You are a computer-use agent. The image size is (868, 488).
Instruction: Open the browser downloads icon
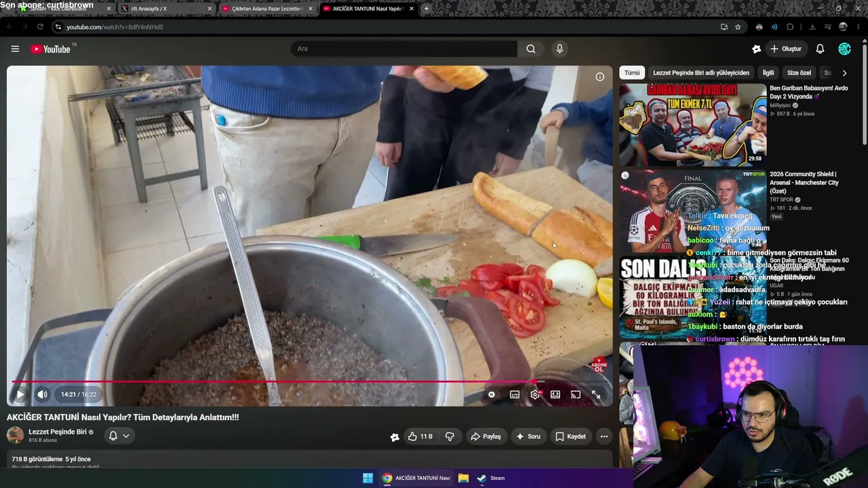[812, 27]
